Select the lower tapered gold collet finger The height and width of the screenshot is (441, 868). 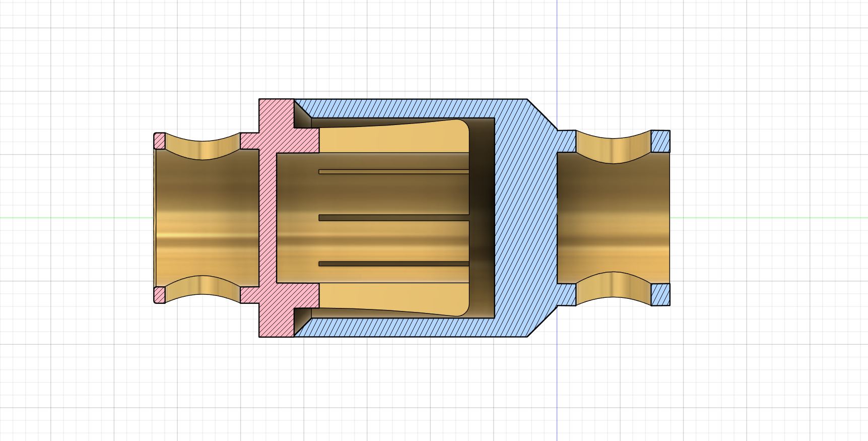(394, 299)
